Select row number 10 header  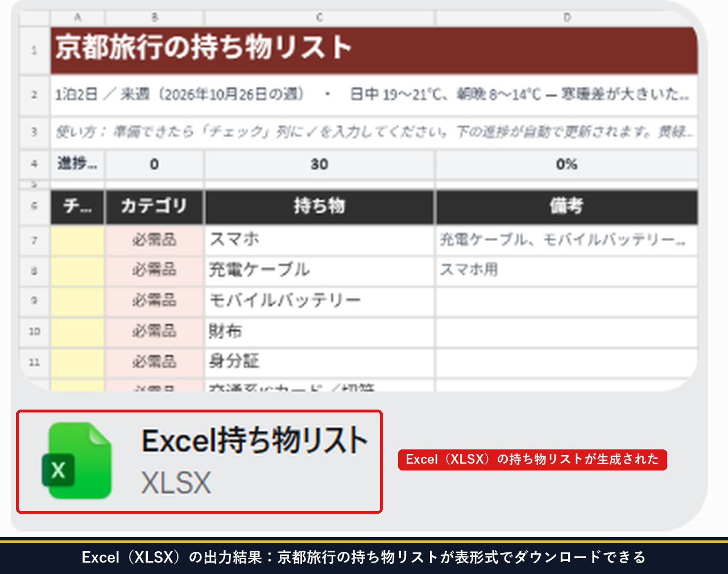[x=34, y=332]
